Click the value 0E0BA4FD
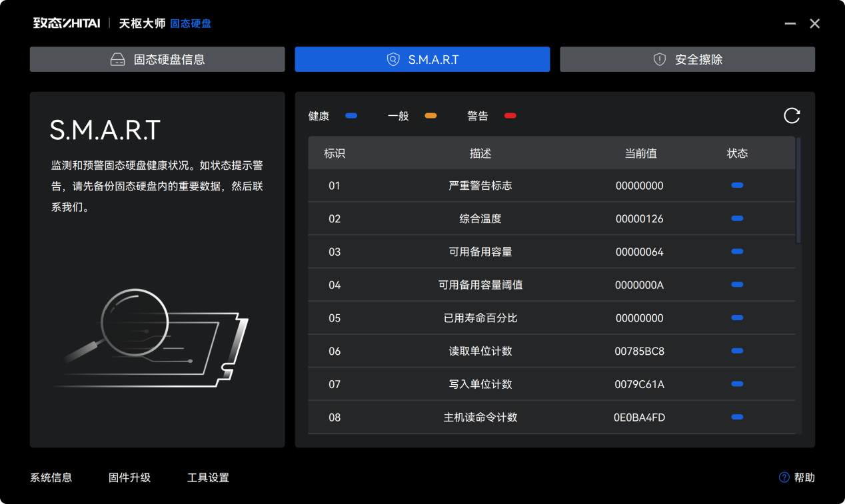Image resolution: width=845 pixels, height=504 pixels. tap(640, 417)
